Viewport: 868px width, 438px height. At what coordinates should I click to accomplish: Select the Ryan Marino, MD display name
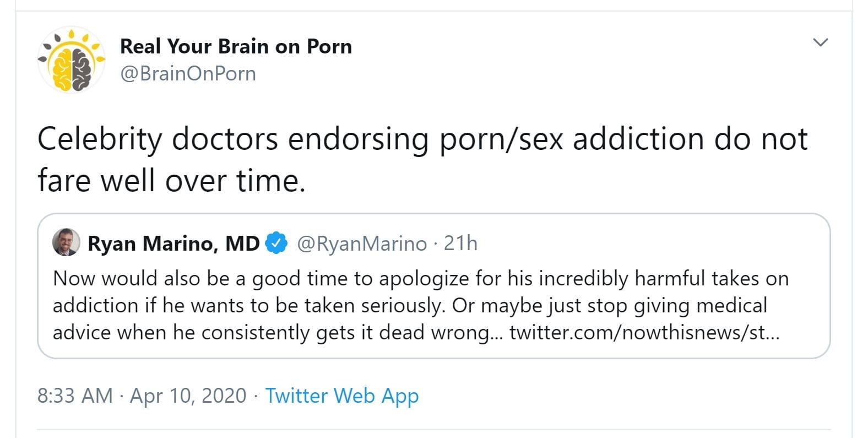173,243
